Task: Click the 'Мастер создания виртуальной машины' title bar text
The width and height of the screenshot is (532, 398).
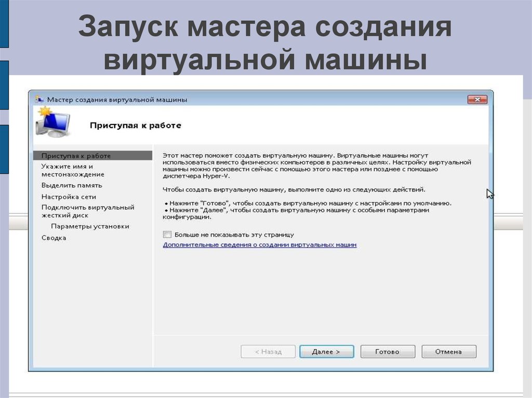Action: tap(117, 99)
